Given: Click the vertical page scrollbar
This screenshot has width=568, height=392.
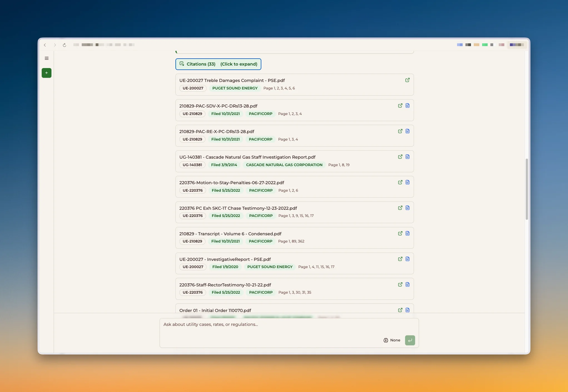Looking at the screenshot, I should [x=527, y=189].
